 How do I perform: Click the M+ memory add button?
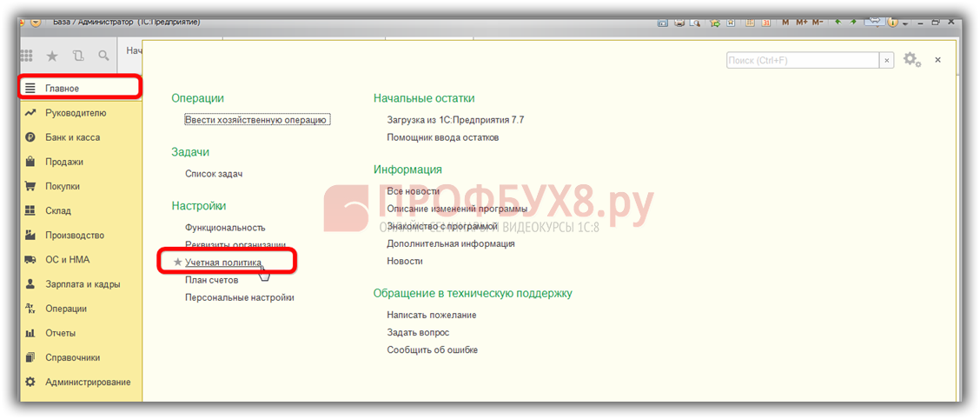(801, 22)
